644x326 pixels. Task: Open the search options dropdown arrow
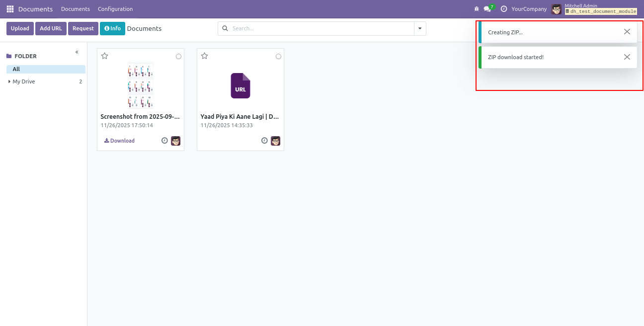420,29
